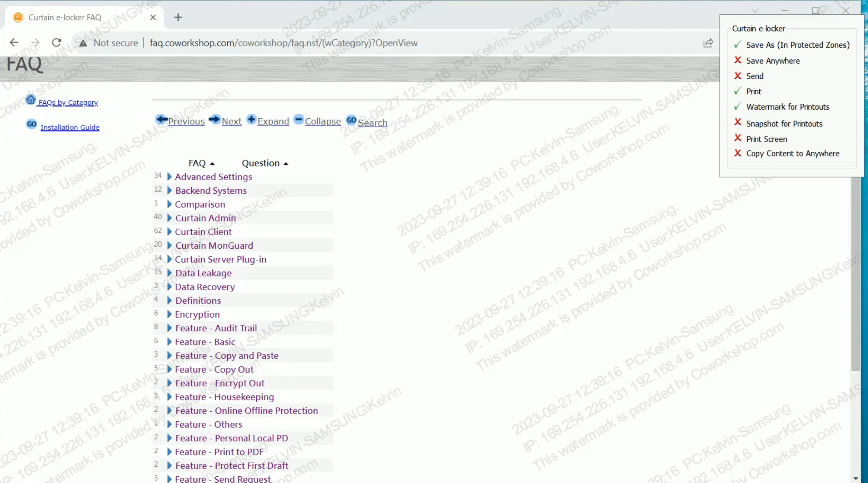
Task: Expand the Feature - Audit Trail triangle
Action: coord(169,328)
